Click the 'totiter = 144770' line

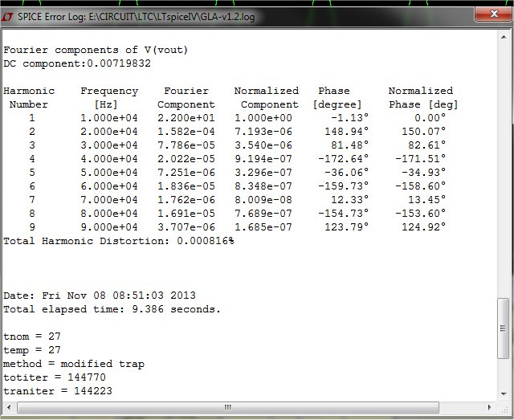pyautogui.click(x=55, y=377)
